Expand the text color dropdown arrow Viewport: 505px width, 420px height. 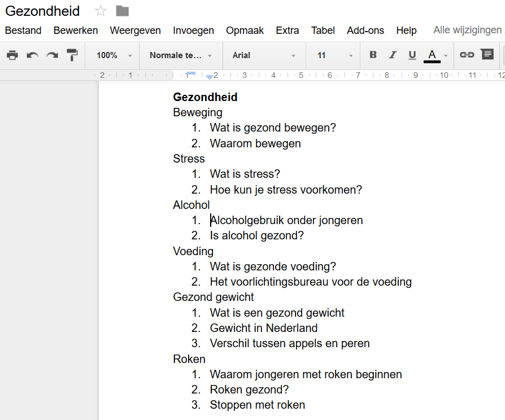point(446,56)
